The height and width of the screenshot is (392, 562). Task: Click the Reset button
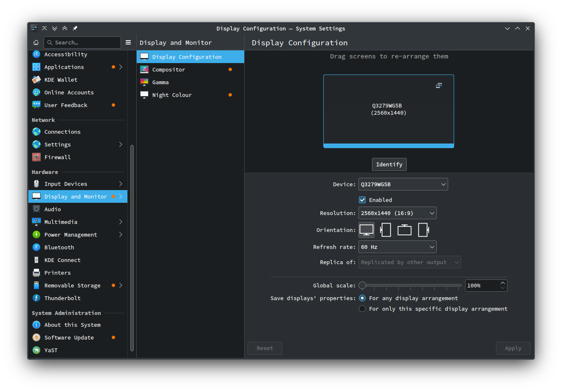(x=265, y=348)
